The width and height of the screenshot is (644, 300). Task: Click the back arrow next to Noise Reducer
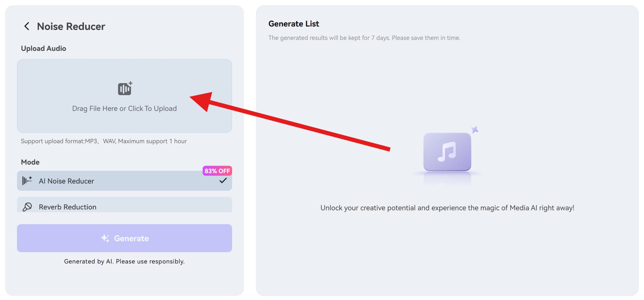[27, 26]
